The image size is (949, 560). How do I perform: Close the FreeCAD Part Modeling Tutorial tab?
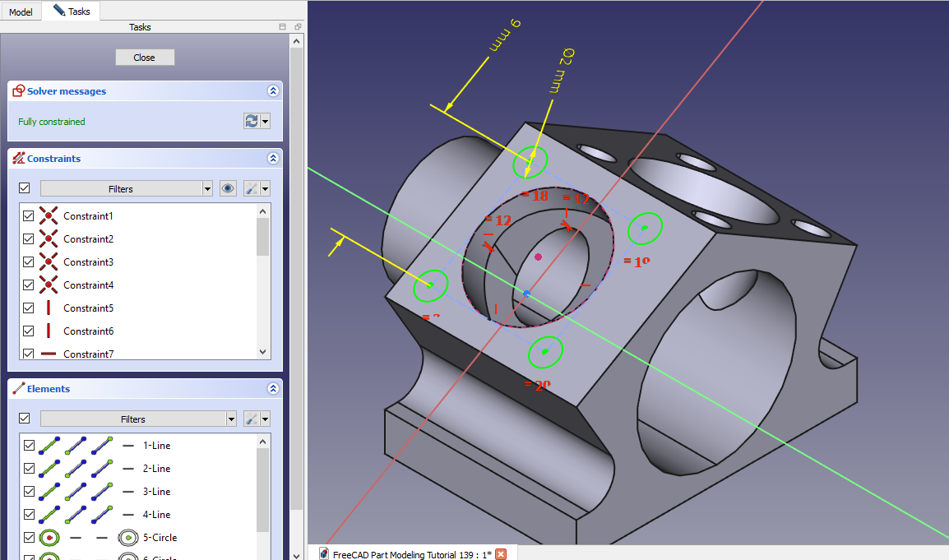pos(500,553)
